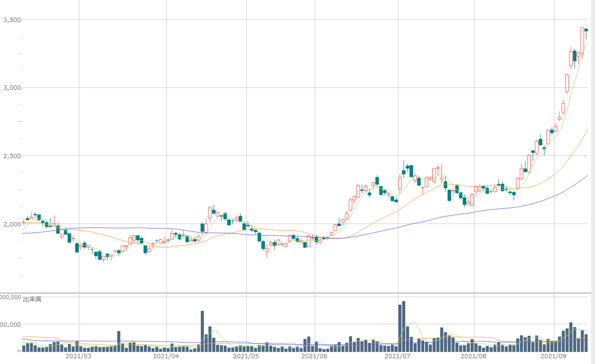Click the 2,500 price axis label

[11, 156]
